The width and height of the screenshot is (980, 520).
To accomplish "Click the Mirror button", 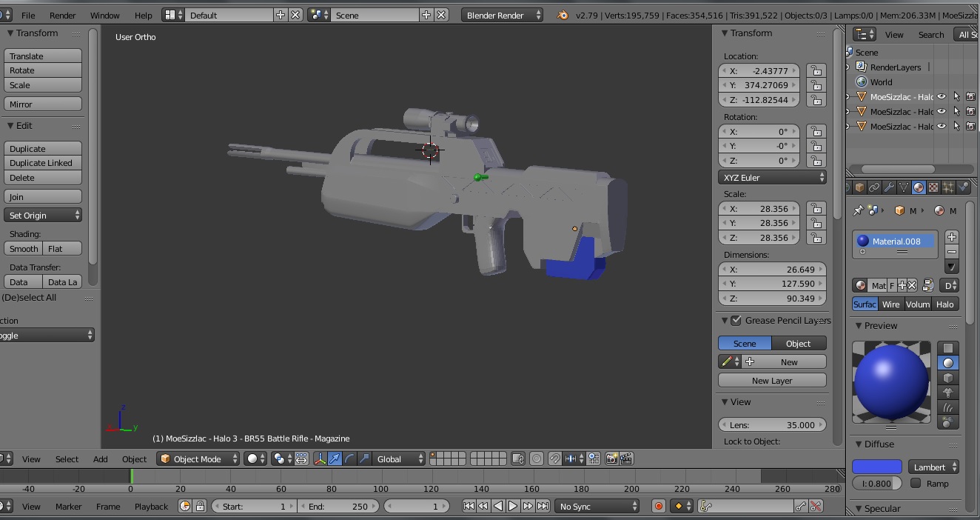I will point(43,104).
